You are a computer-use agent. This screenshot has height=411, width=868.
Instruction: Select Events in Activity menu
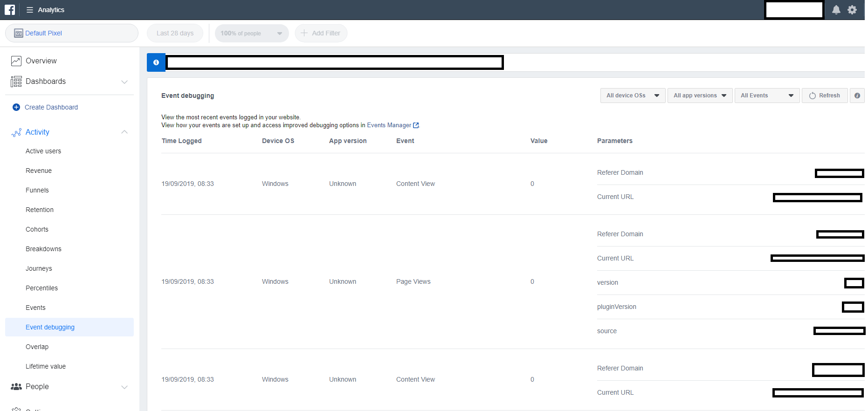tap(35, 308)
